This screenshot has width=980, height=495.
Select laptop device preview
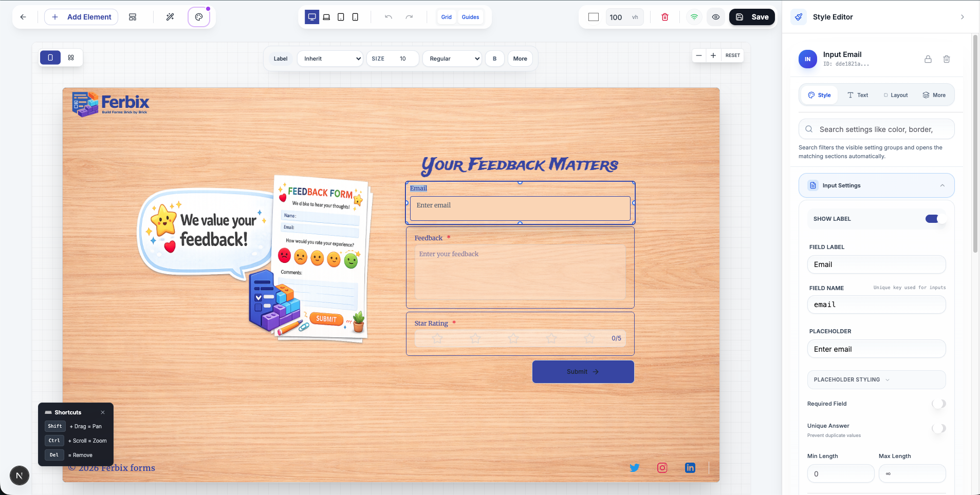[x=326, y=17]
